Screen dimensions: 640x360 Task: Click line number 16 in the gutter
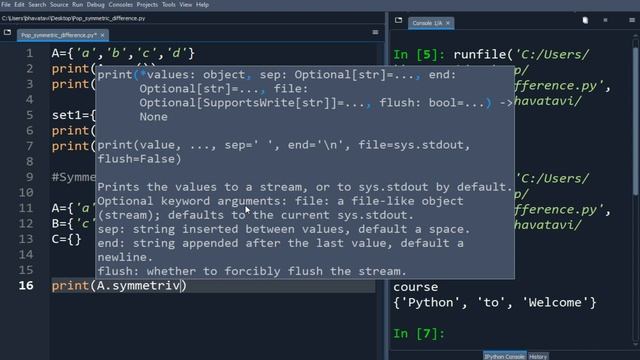pos(26,285)
